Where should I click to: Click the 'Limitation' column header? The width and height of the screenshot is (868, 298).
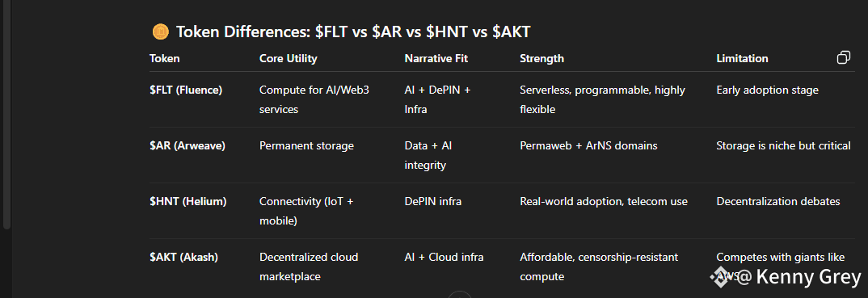[742, 58]
